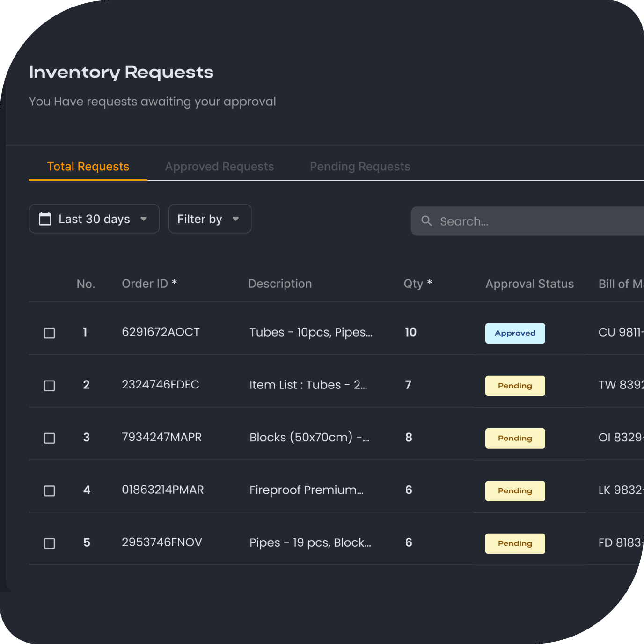Check the row for order 7934247MAPR
The height and width of the screenshot is (644, 644).
click(x=49, y=438)
